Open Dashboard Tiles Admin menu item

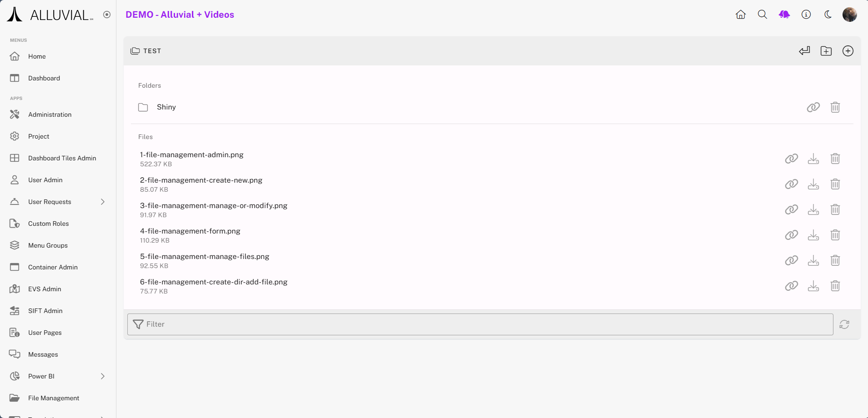(x=62, y=158)
